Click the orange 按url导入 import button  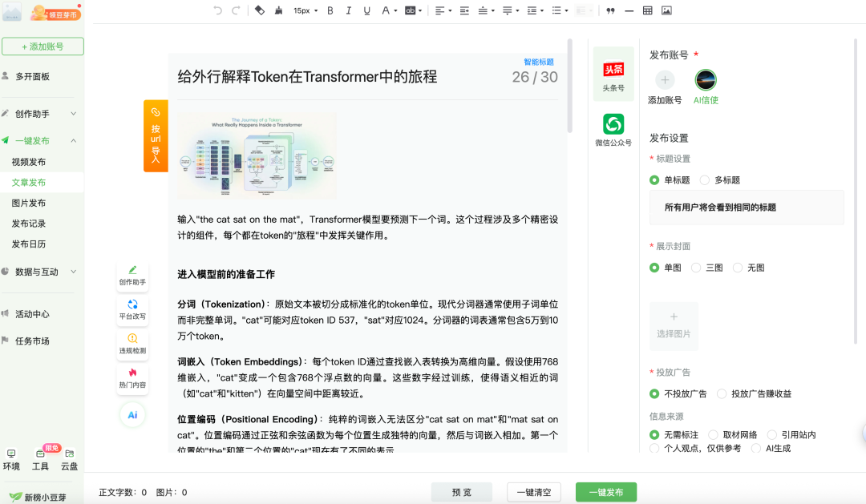tap(156, 135)
